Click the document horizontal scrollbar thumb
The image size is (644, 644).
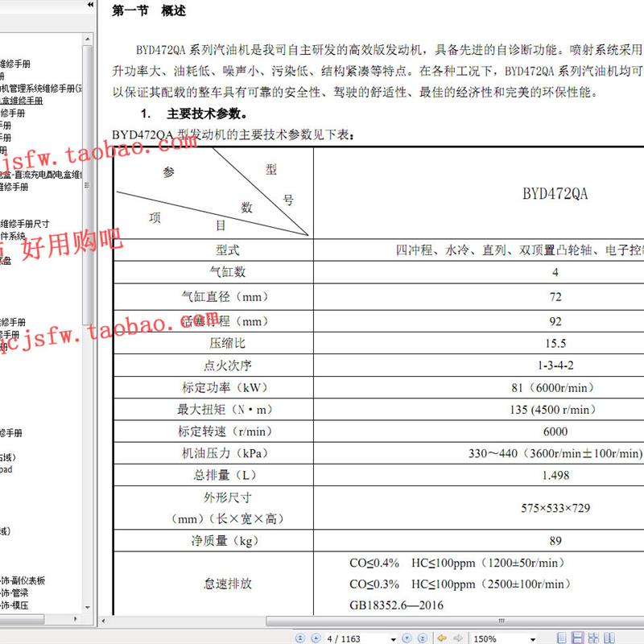pyautogui.click(x=455, y=621)
